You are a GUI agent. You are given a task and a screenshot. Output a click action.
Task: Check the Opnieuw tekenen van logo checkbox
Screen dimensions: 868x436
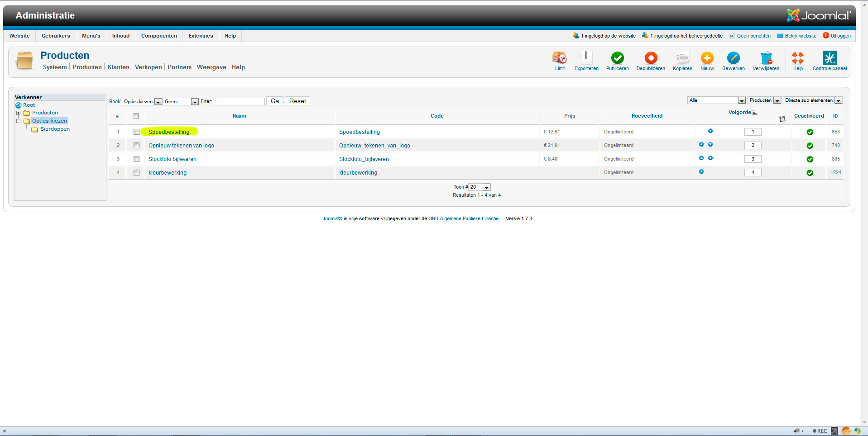[x=136, y=146]
